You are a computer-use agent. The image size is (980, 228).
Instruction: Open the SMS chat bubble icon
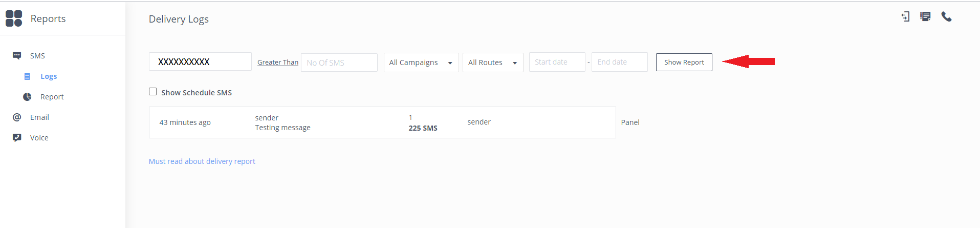point(17,55)
